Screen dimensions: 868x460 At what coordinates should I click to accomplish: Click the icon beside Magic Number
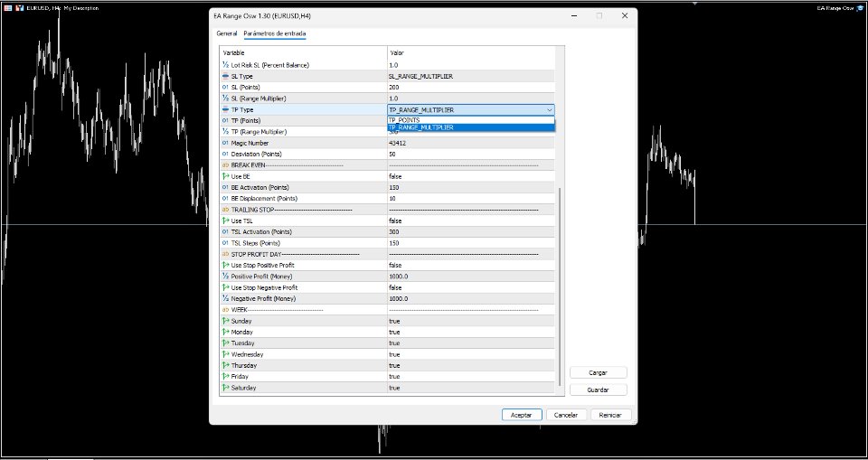tap(225, 143)
